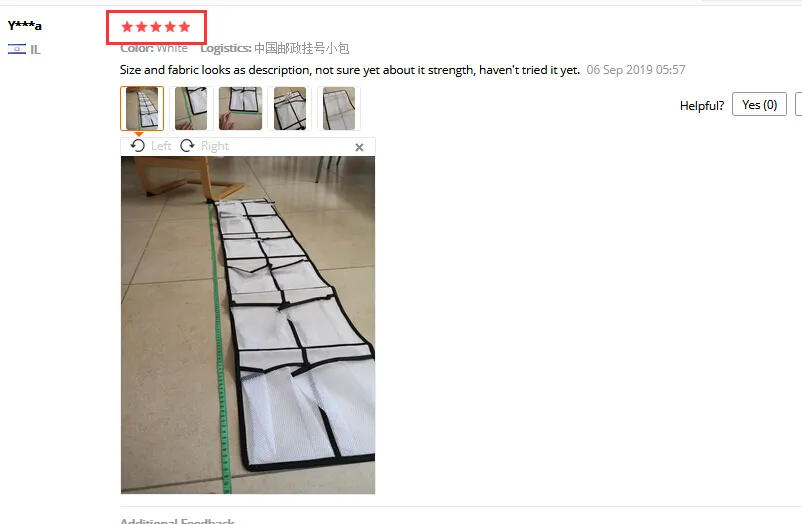Click the five-star rating

(155, 27)
